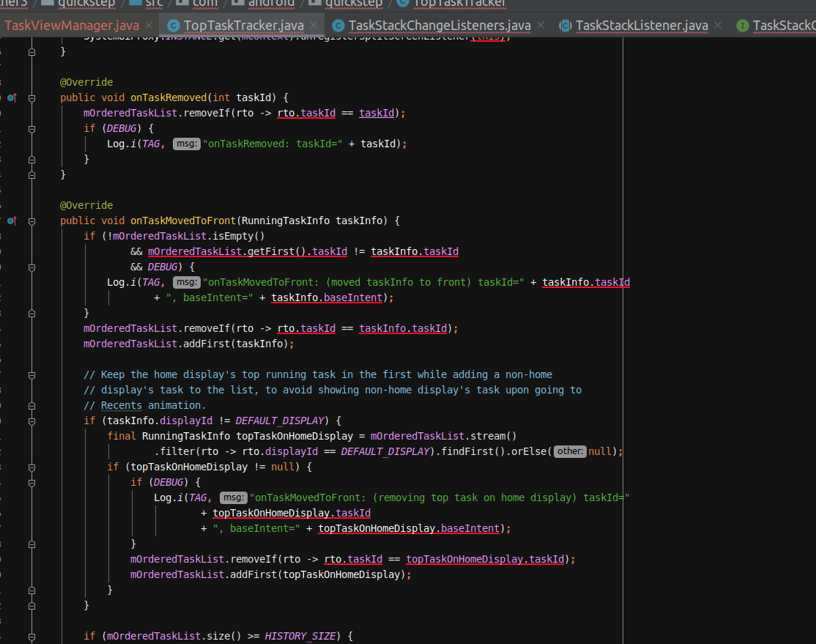816x644 pixels.
Task: Click the ", baseIntent=" string on taskInfo.baseIntent line
Action: pyautogui.click(x=209, y=297)
